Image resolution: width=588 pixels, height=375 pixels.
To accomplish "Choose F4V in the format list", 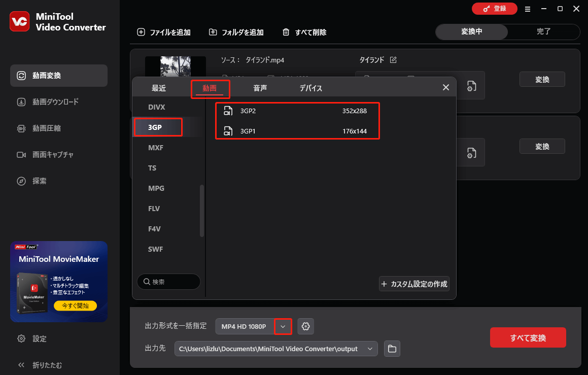I will [x=169, y=228].
